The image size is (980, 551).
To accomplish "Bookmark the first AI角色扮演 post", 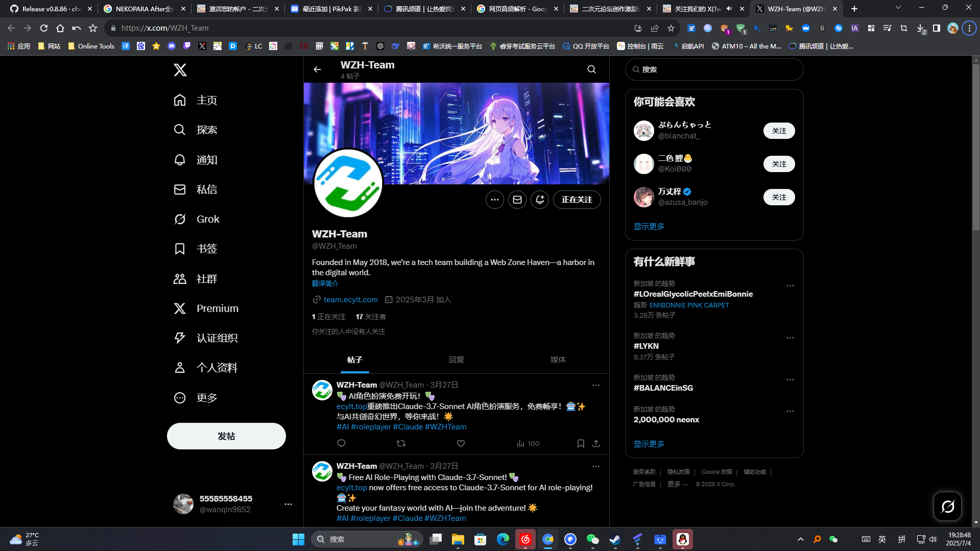I will pyautogui.click(x=581, y=443).
